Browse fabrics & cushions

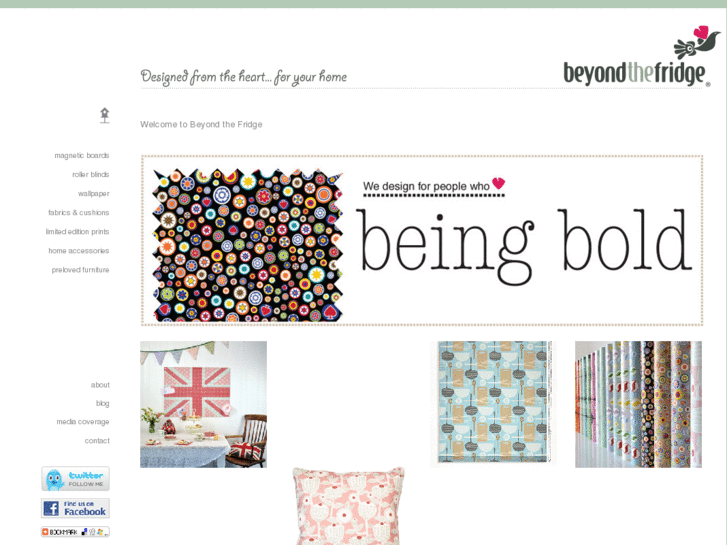pyautogui.click(x=78, y=212)
